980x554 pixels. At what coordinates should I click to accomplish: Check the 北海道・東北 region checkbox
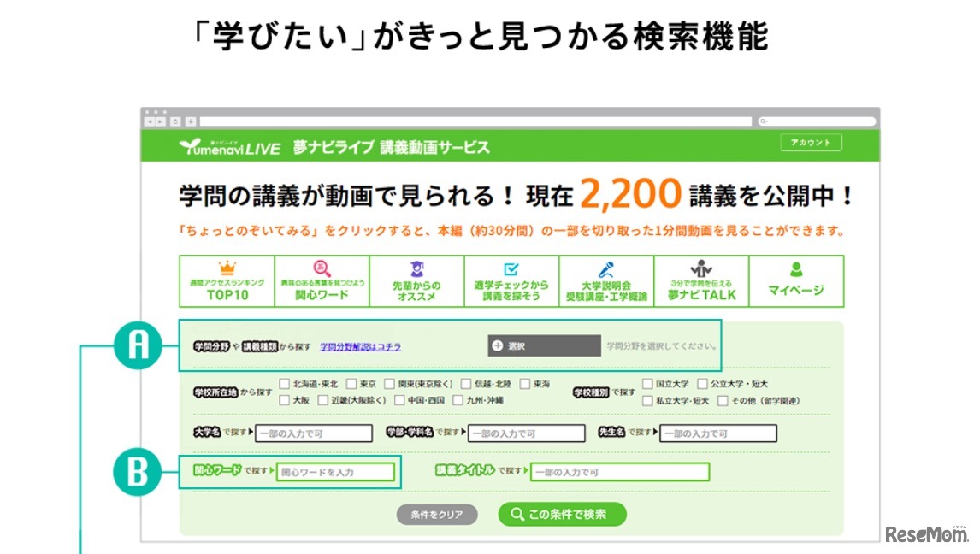coord(283,383)
